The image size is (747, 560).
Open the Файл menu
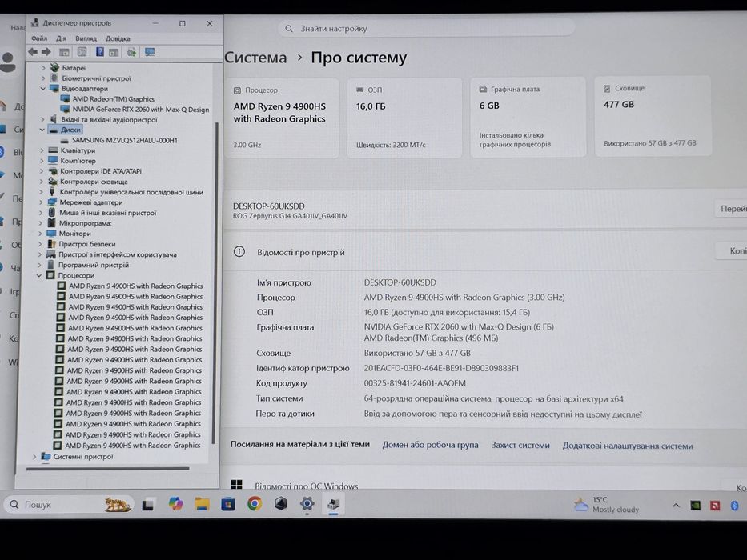39,38
